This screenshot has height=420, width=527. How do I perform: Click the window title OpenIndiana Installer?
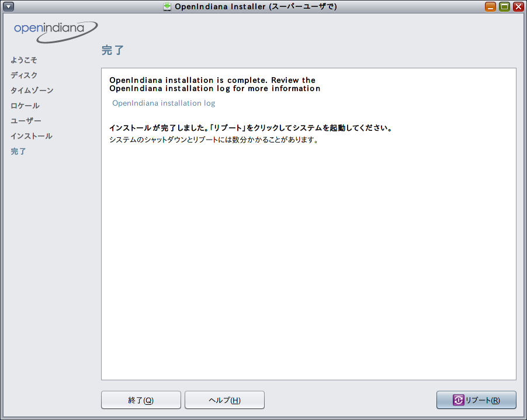coord(256,6)
